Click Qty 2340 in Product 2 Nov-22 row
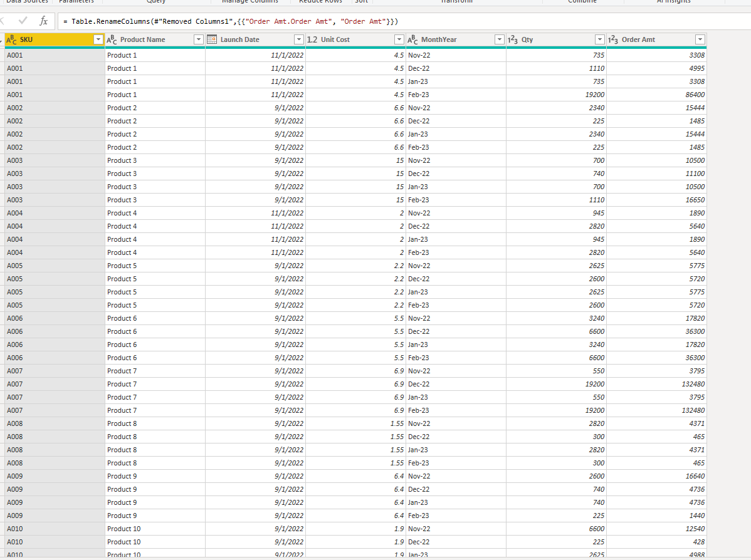 (556, 108)
